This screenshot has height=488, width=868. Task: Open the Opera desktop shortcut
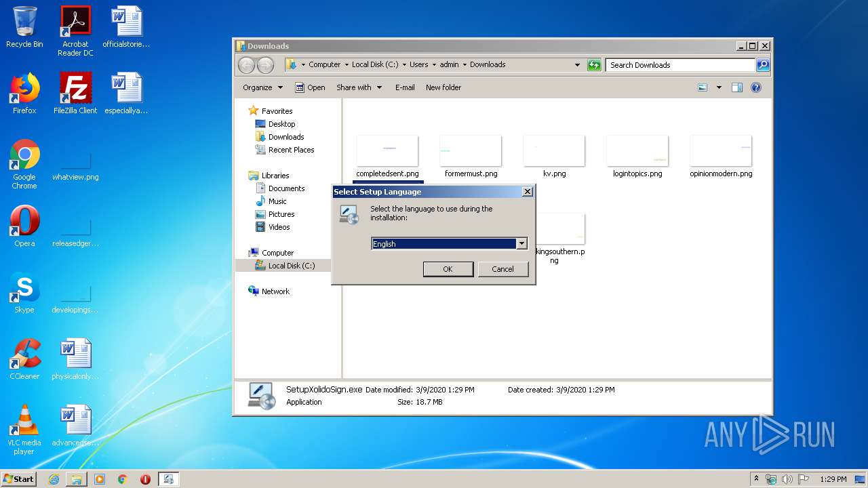(x=24, y=226)
